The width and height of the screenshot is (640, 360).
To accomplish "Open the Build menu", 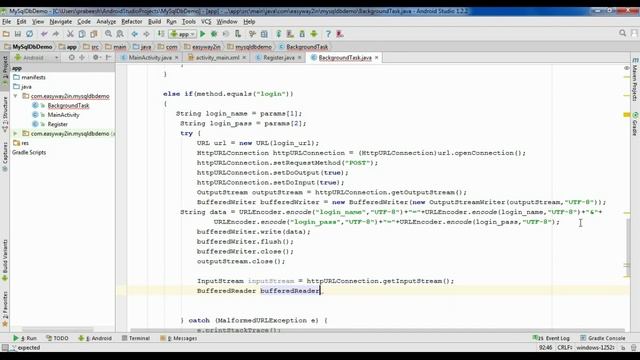I will tap(154, 22).
